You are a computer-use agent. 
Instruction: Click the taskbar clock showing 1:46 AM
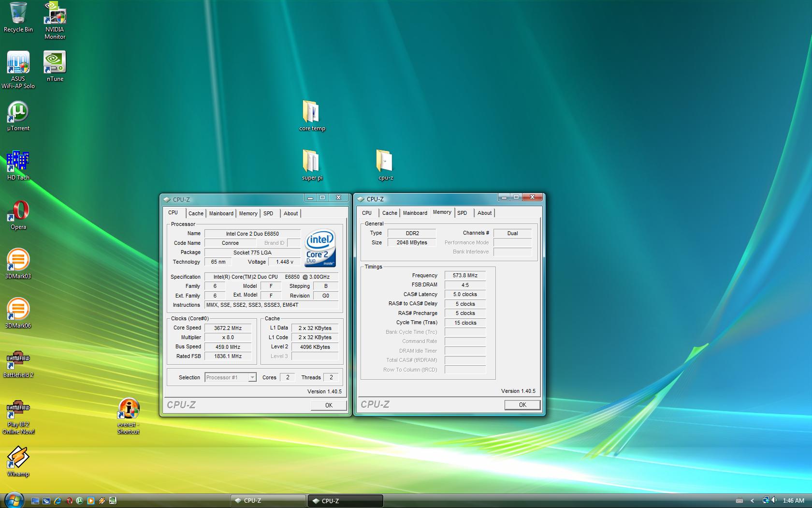coord(793,501)
